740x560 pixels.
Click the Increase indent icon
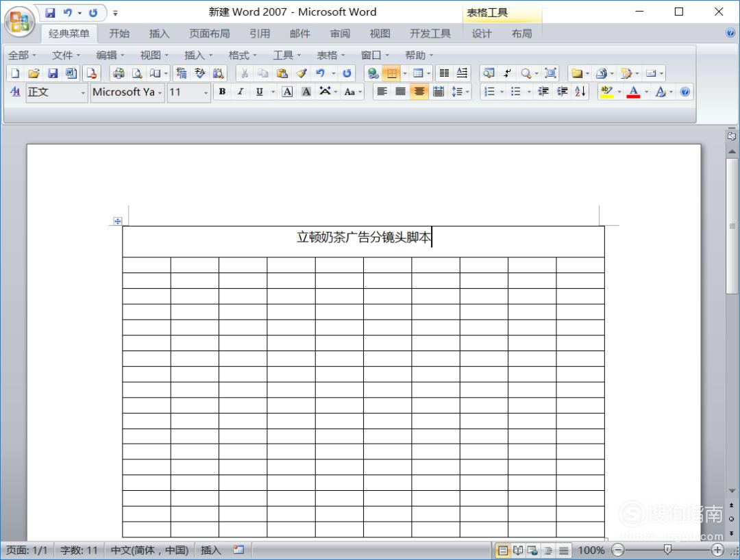[562, 92]
